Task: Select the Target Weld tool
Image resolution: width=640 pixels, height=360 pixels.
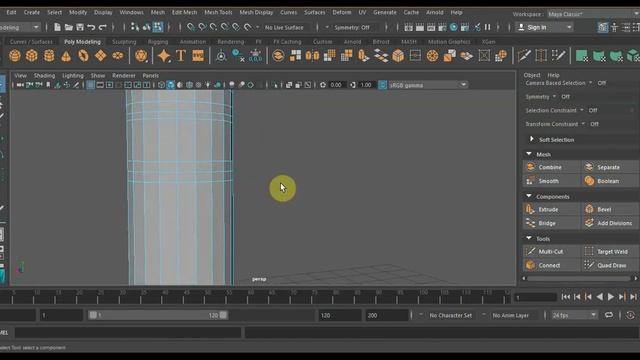Action: coord(609,251)
